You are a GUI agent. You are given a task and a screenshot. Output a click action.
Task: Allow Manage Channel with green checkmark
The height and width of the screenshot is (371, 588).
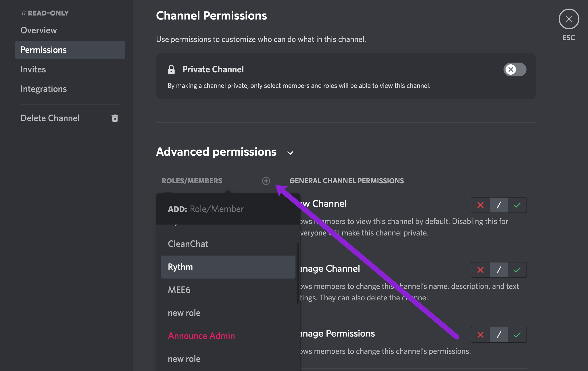(517, 270)
